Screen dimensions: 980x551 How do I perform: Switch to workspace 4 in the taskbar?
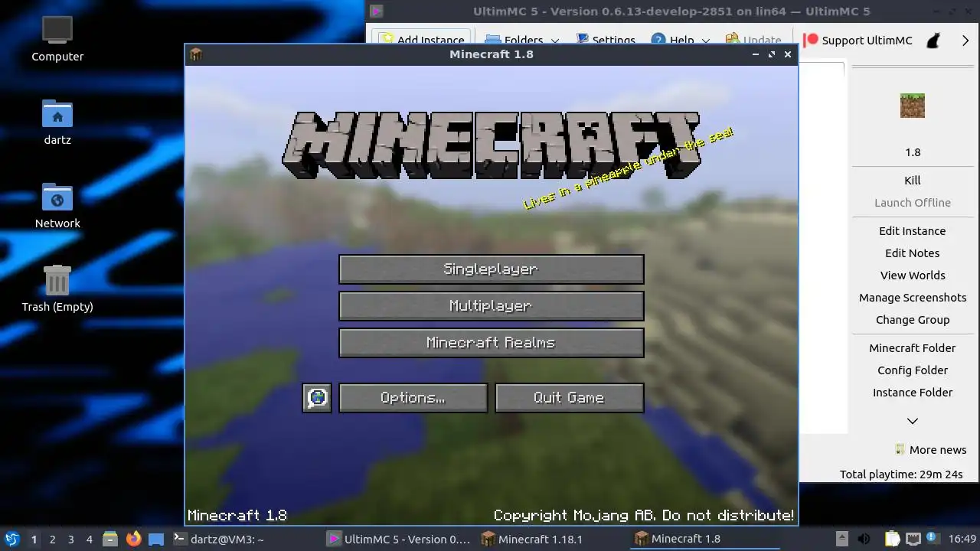(89, 539)
